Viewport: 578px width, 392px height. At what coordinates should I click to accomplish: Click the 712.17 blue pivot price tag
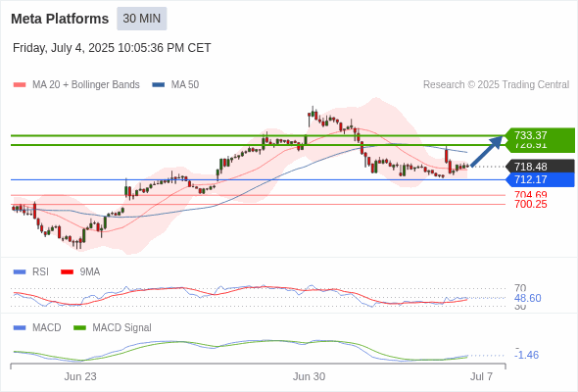[x=540, y=179]
